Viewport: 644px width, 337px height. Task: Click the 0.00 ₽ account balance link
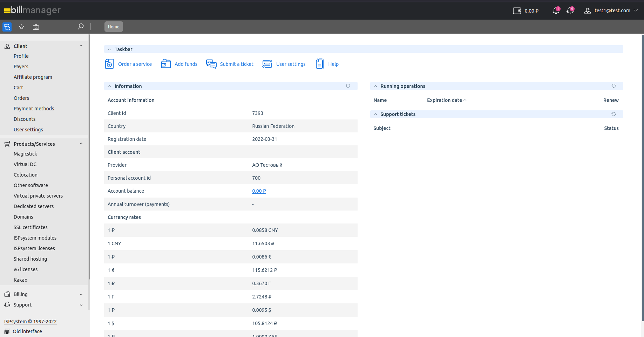[x=259, y=191]
